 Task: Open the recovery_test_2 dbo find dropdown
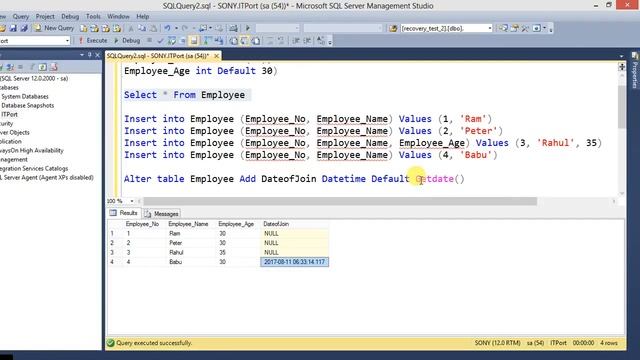[x=490, y=28]
